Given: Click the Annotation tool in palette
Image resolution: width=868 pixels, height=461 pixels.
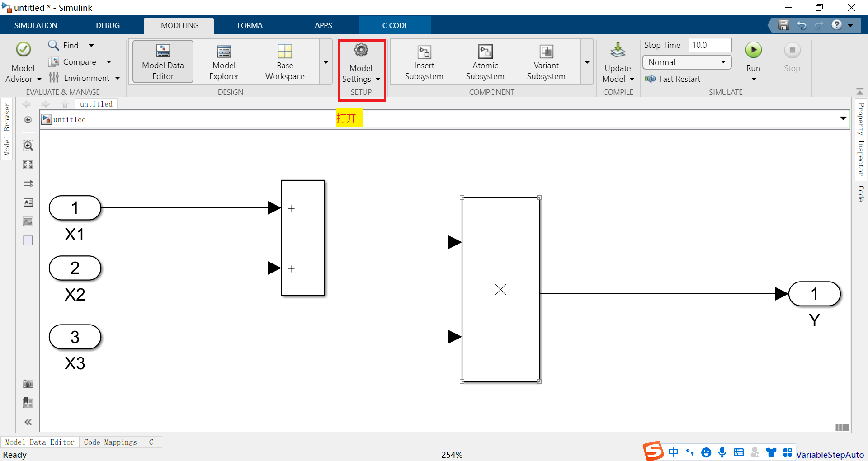Looking at the screenshot, I should [x=28, y=202].
